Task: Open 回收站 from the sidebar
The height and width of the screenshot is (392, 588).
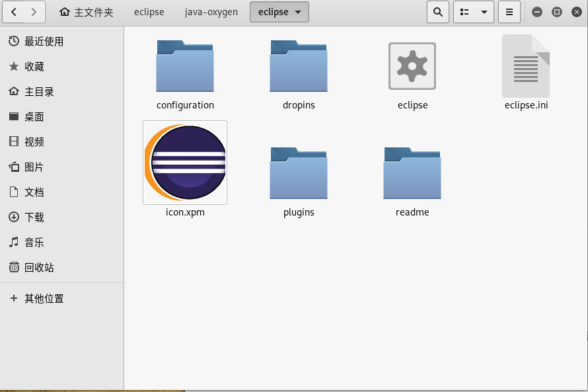Action: [36, 268]
